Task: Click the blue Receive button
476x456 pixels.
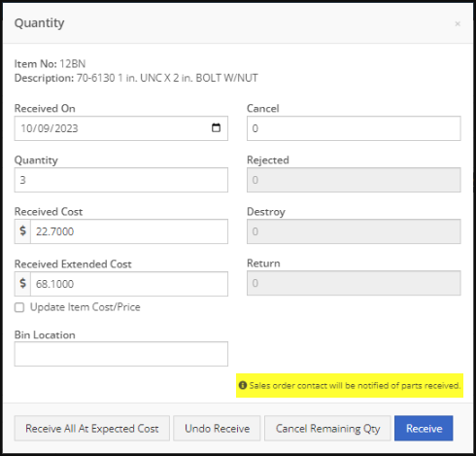Action: [x=424, y=429]
